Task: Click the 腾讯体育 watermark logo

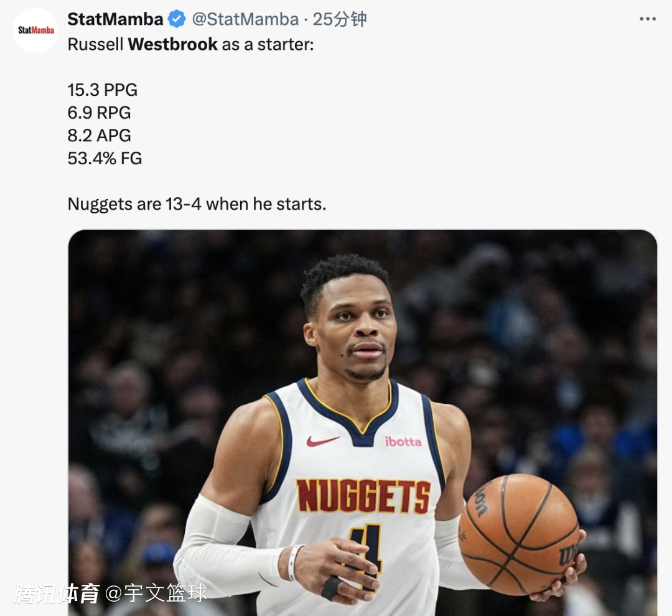Action: 57,593
